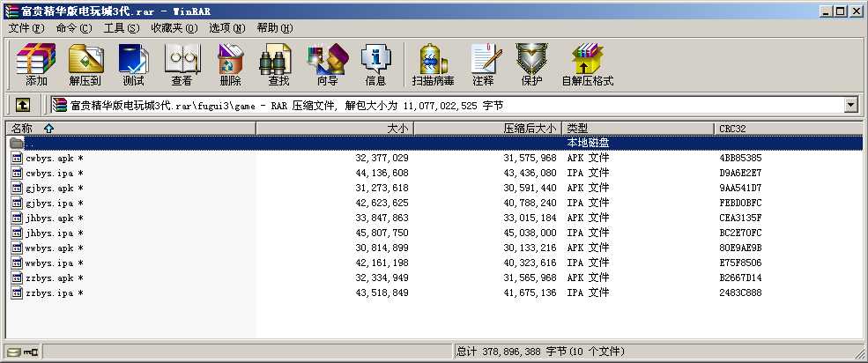Screen dimensions: 868x363
Task: Click the up one level folder button
Action: (x=22, y=105)
